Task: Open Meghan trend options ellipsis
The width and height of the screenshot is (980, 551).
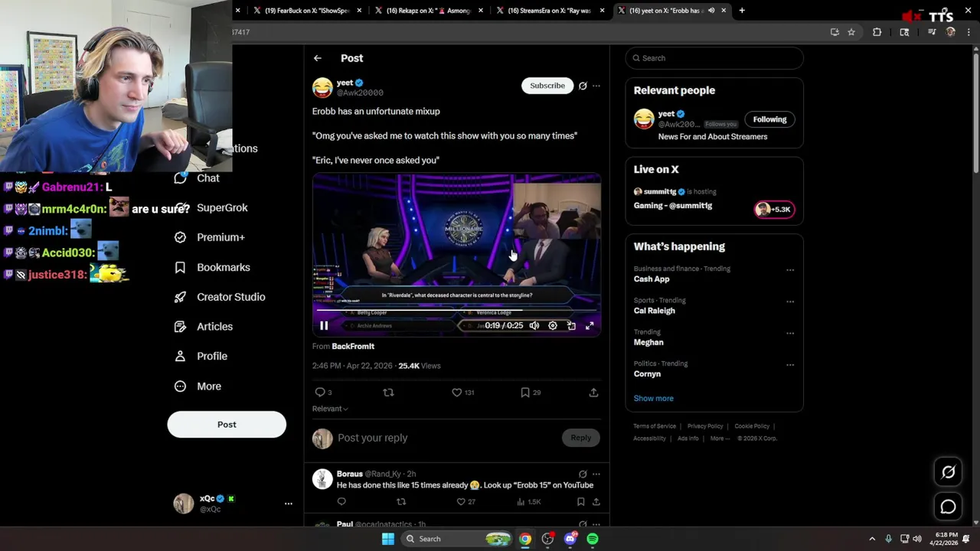Action: click(790, 334)
